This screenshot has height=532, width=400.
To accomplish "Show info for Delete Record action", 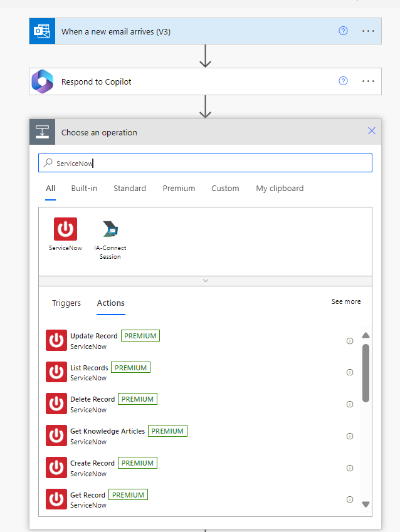I will click(350, 404).
